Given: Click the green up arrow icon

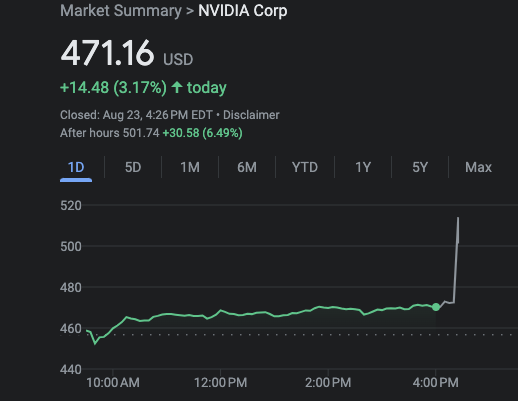Looking at the screenshot, I should (x=177, y=87).
